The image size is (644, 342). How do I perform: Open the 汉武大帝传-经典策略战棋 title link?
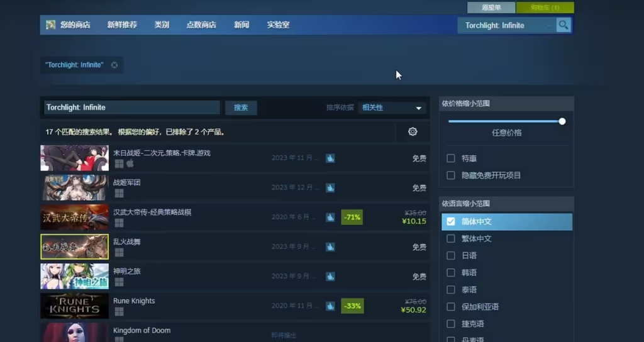[152, 212]
